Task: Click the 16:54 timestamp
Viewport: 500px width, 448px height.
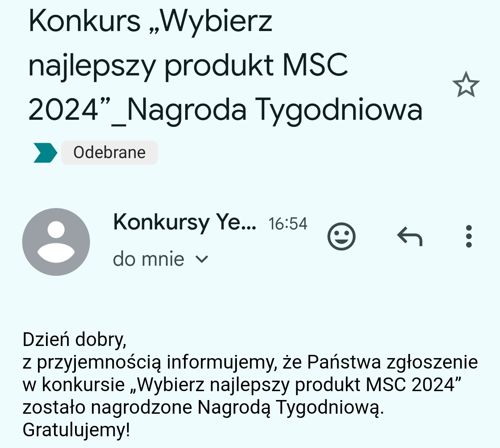Action: pos(288,224)
